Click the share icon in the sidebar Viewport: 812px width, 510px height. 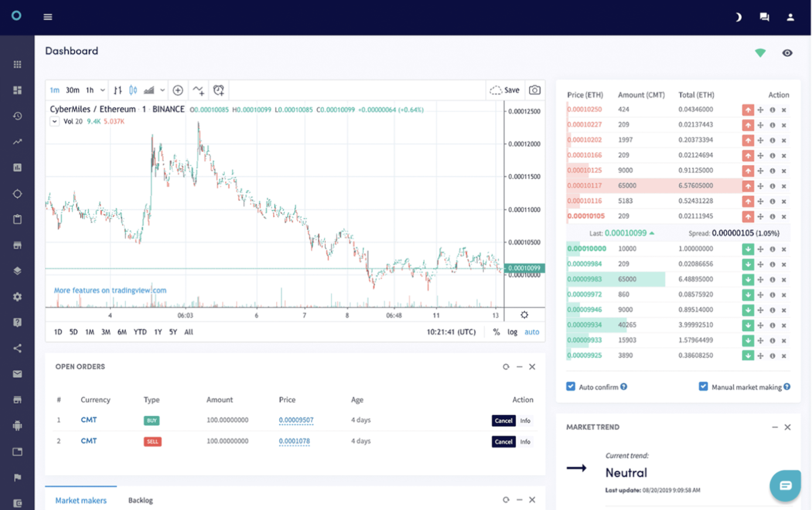(x=17, y=348)
